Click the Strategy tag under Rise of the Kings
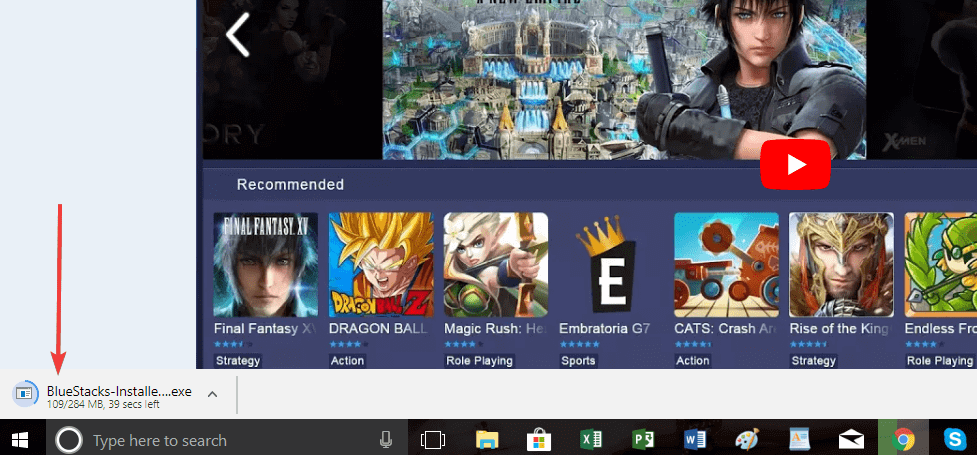 pos(813,361)
